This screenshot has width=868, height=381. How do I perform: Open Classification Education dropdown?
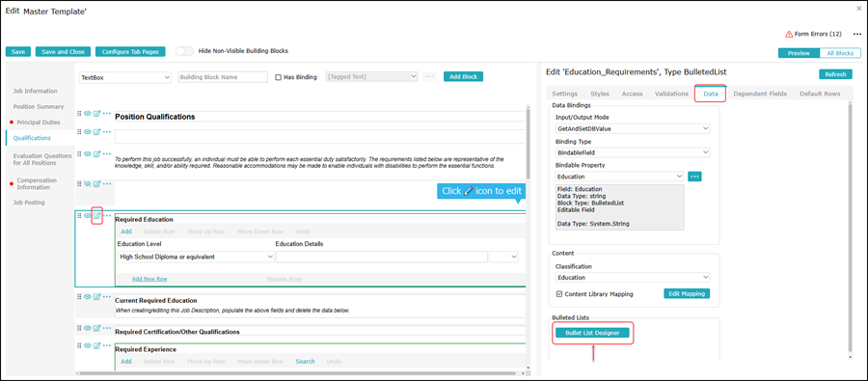[632, 278]
